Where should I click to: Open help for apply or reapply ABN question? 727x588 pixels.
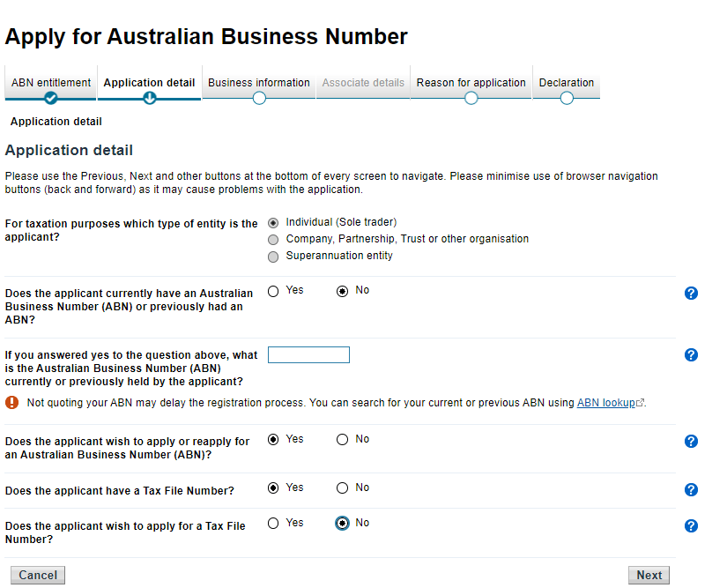691,442
